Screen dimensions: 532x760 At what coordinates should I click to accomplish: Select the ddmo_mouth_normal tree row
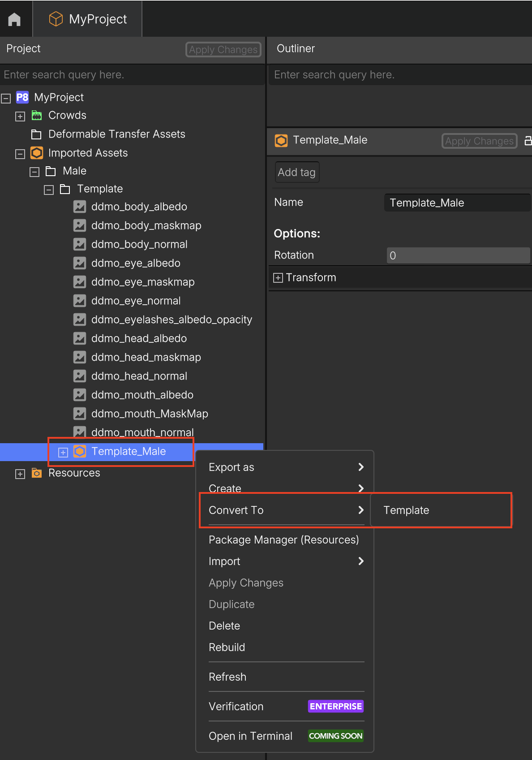pyautogui.click(x=133, y=432)
